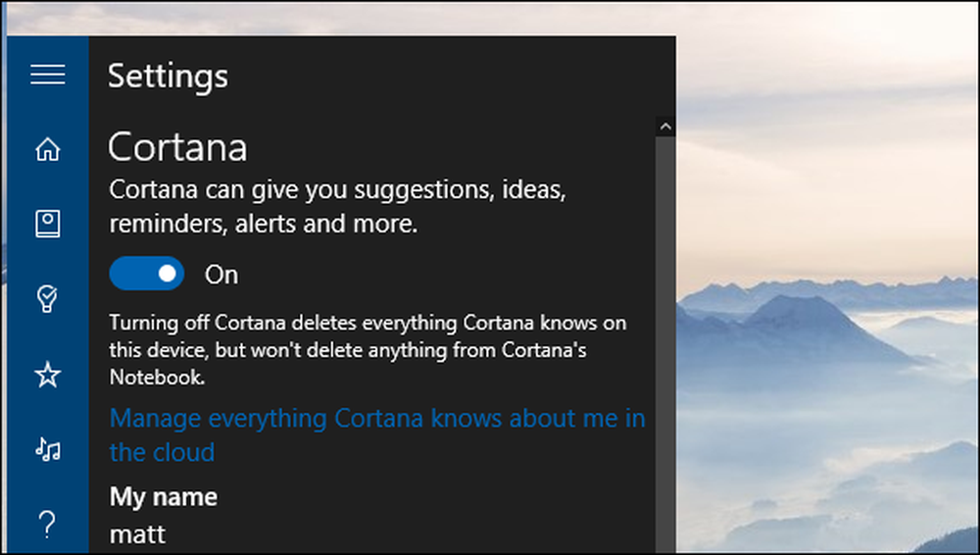Turn off the Cortana toggle switch

[x=147, y=274]
